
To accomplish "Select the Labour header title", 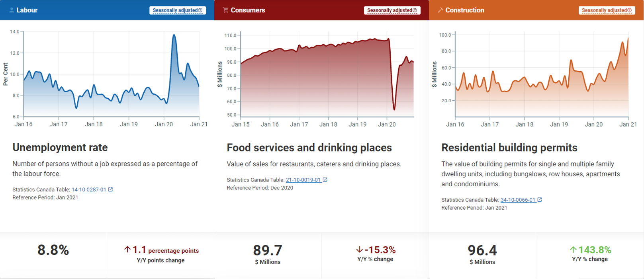I will pyautogui.click(x=27, y=10).
